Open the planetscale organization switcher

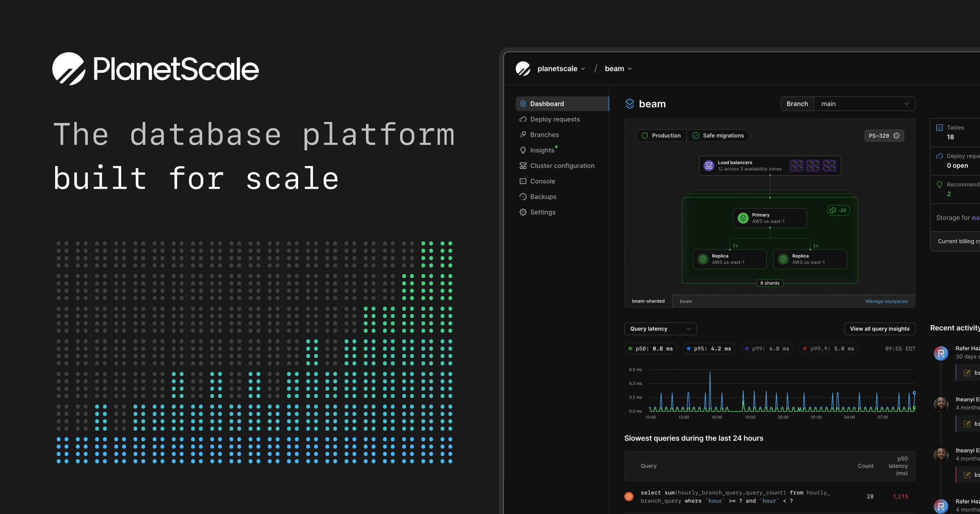561,69
